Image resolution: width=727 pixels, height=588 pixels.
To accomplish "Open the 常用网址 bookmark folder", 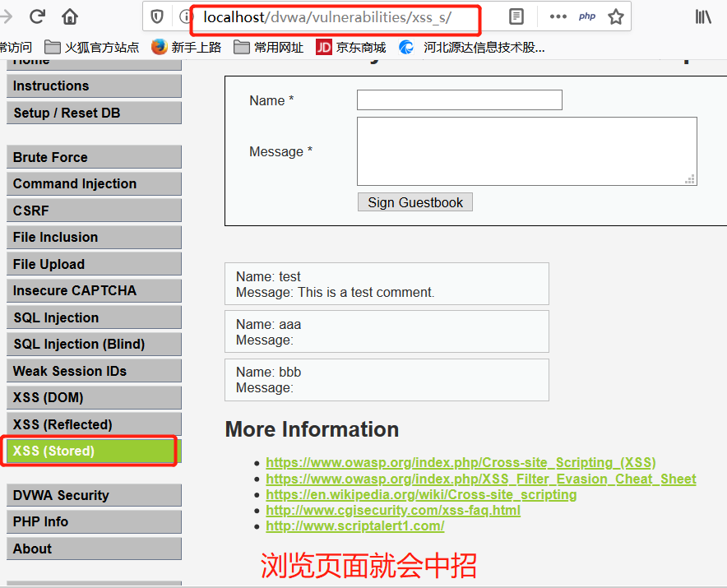I will pos(268,48).
